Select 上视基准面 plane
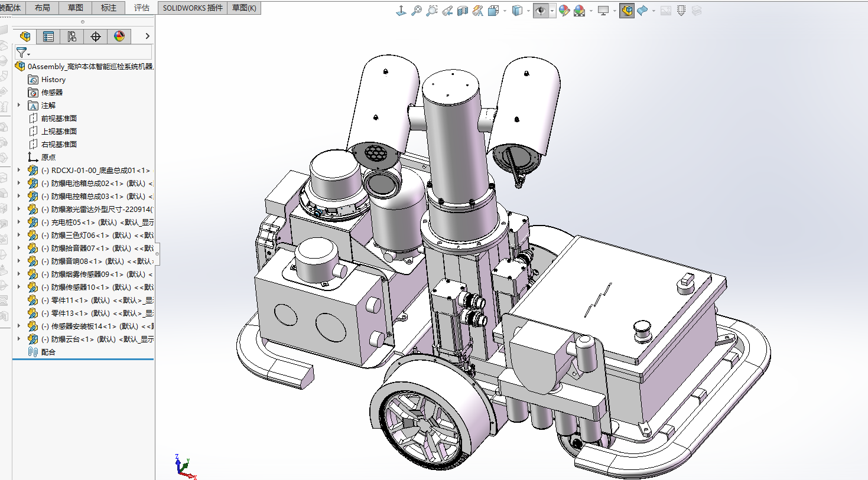 pos(53,132)
